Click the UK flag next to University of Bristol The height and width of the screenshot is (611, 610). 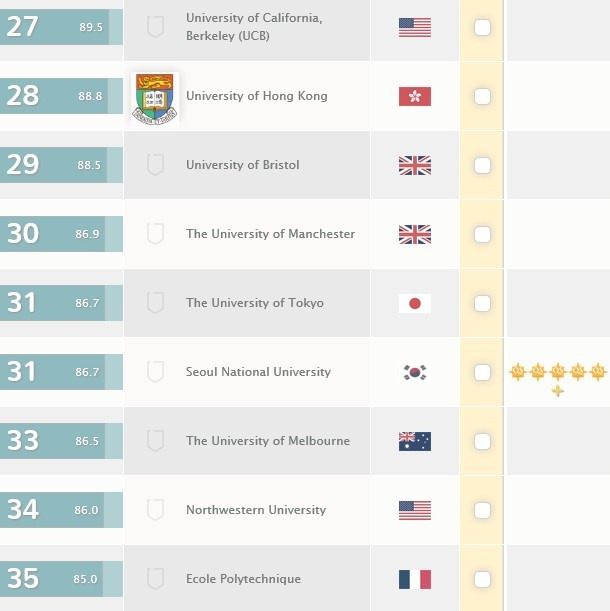(415, 165)
